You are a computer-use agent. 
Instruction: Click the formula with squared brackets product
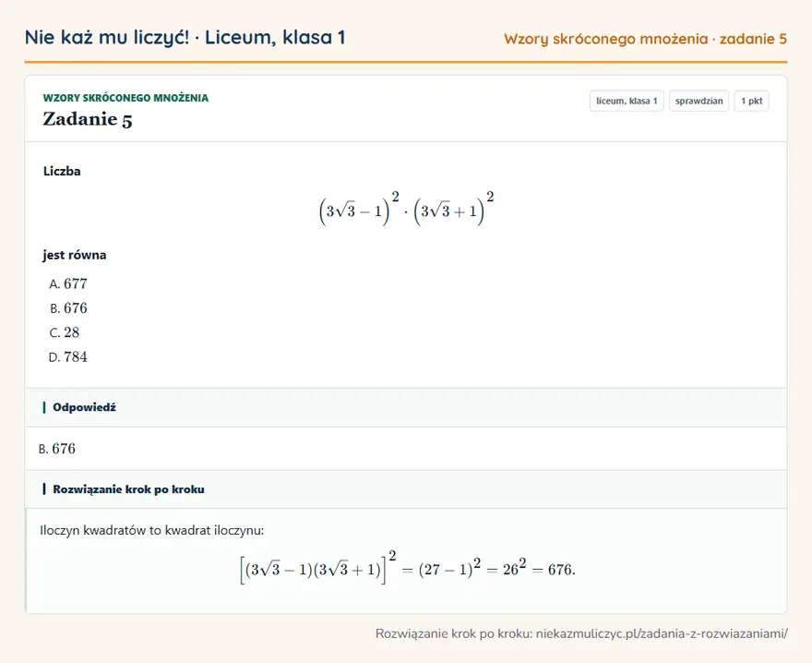406,209
